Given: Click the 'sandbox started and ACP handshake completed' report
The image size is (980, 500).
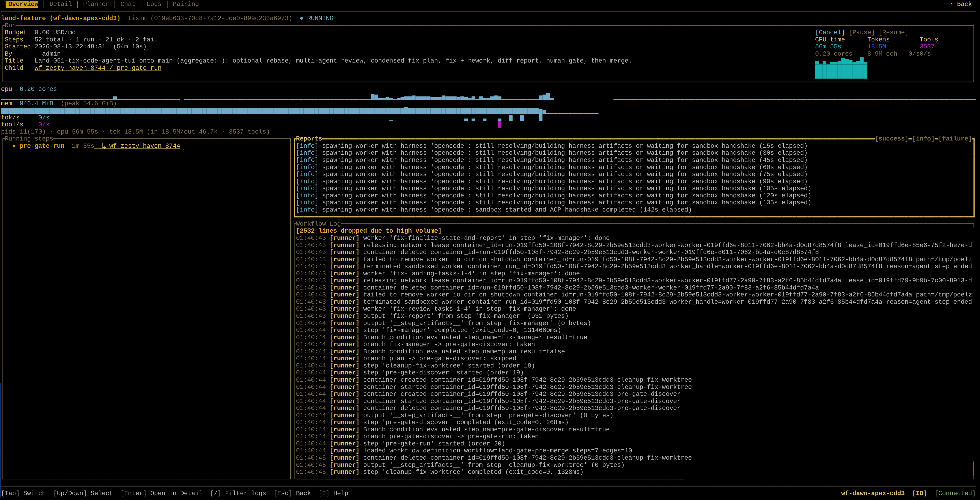Looking at the screenshot, I should click(493, 209).
